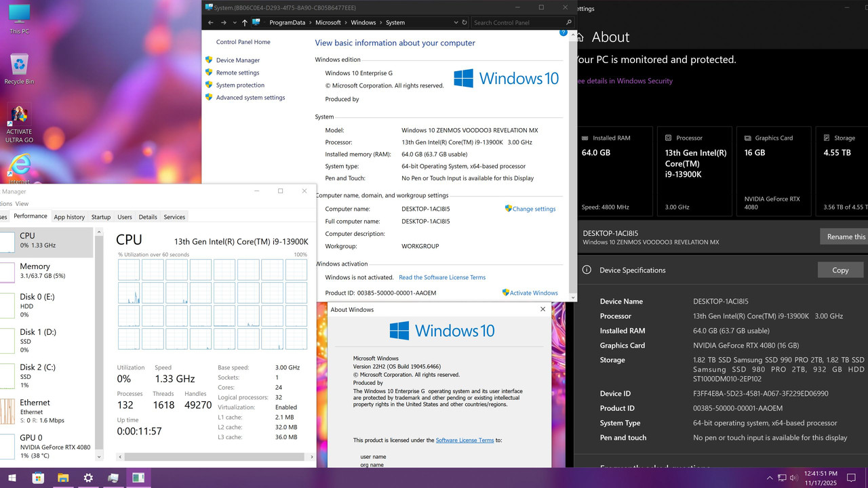868x488 pixels.
Task: Click the home icon beside About in Settings
Action: [x=578, y=37]
